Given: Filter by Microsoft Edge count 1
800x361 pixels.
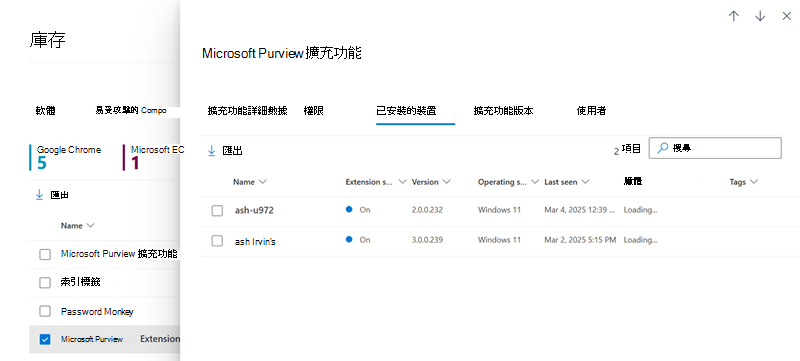Looking at the screenshot, I should point(154,157).
